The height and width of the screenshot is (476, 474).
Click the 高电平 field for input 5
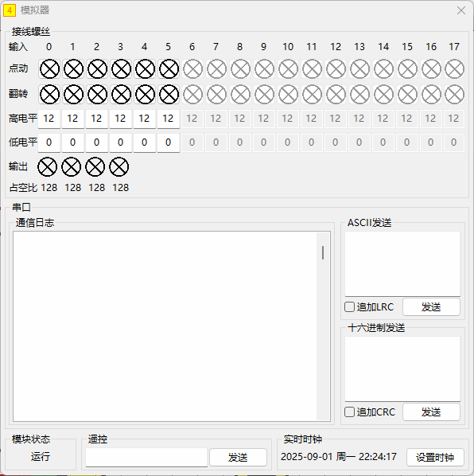[x=169, y=119]
